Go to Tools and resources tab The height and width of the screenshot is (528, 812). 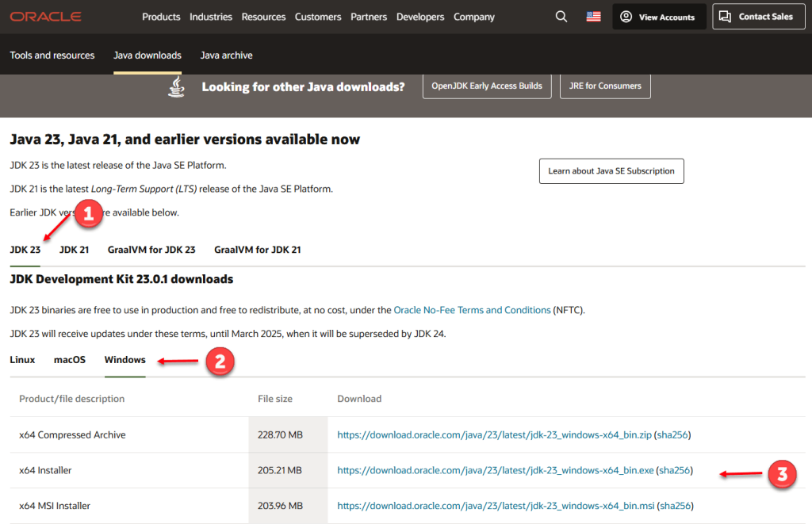pos(52,55)
